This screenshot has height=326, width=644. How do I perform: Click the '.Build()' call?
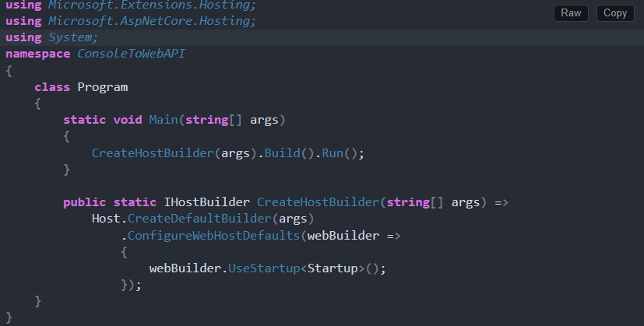286,153
